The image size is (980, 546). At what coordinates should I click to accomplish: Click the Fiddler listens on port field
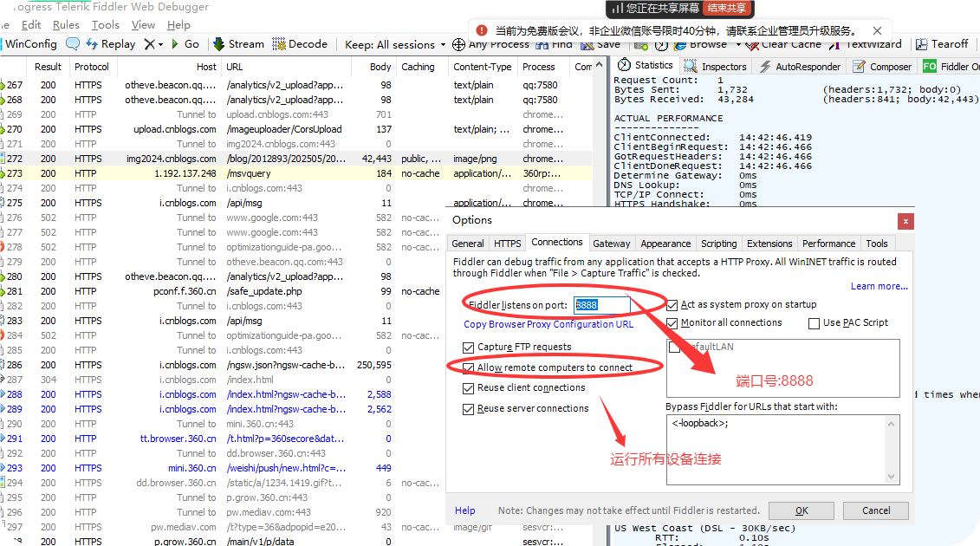coord(601,305)
